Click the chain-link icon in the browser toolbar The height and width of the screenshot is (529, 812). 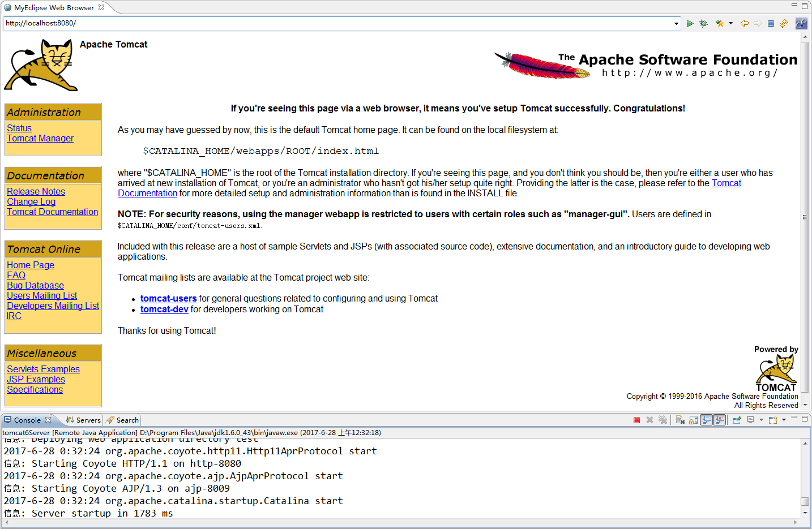tap(801, 23)
